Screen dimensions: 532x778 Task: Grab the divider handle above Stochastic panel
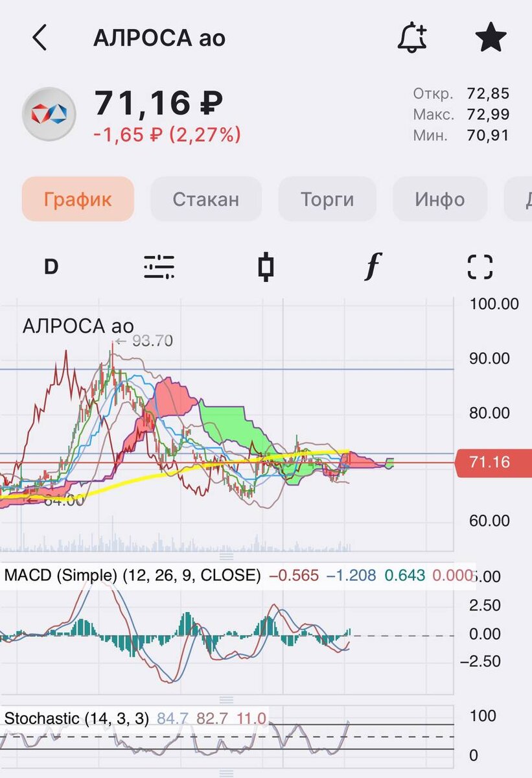click(x=227, y=700)
